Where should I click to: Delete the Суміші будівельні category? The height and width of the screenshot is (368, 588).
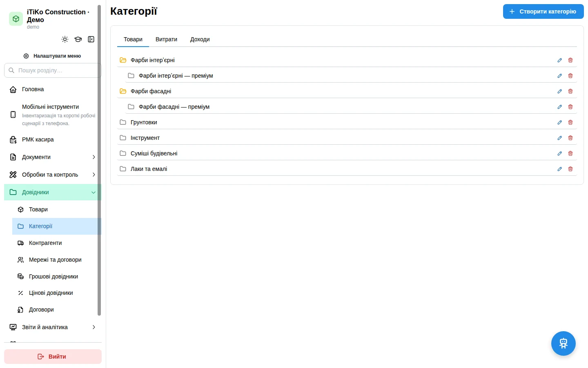[x=570, y=153]
